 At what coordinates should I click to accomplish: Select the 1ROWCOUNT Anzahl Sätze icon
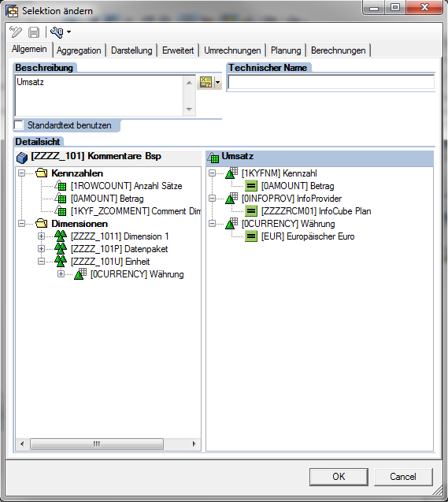[x=61, y=186]
